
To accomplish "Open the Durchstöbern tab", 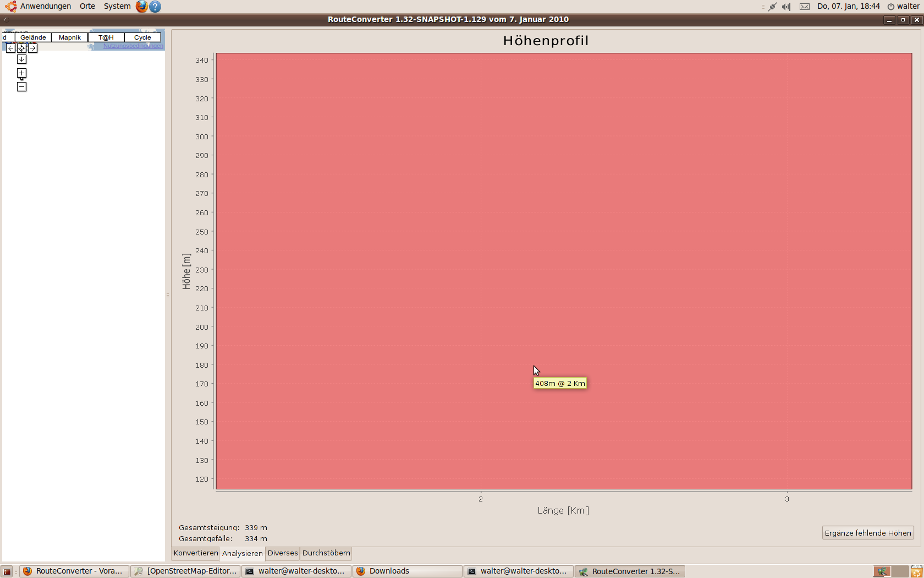I will pos(326,553).
